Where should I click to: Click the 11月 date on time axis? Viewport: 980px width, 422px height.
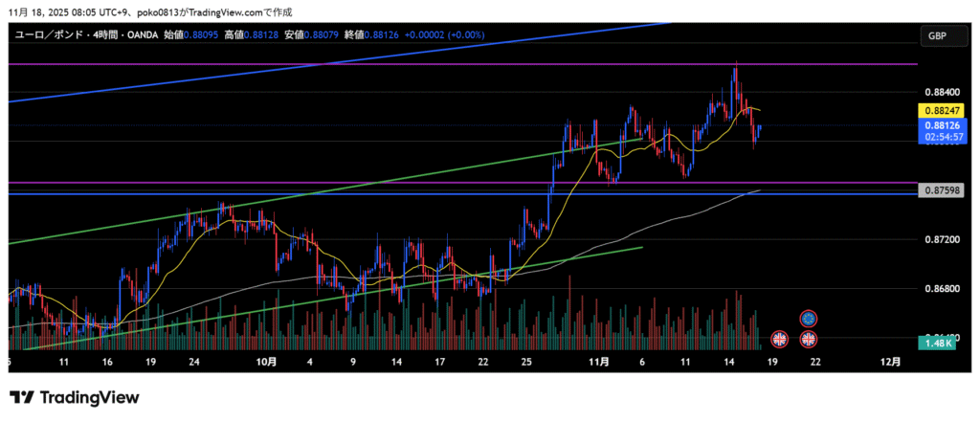click(x=599, y=362)
